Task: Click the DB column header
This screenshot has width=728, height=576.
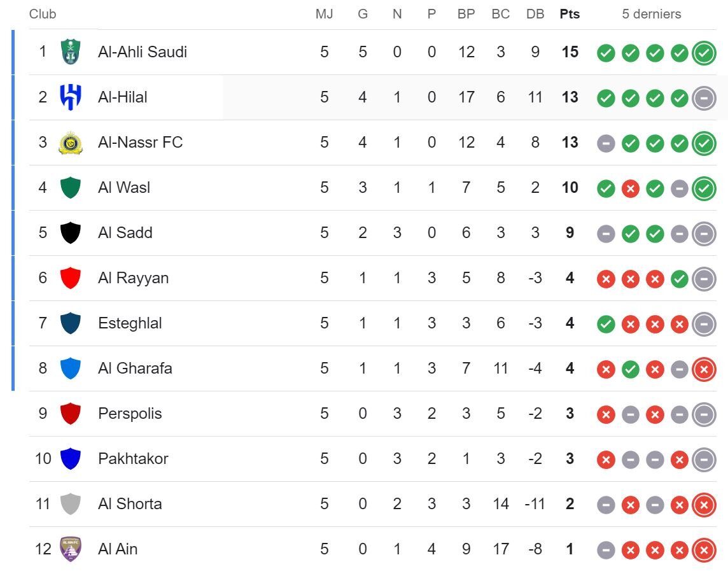Action: pyautogui.click(x=535, y=14)
